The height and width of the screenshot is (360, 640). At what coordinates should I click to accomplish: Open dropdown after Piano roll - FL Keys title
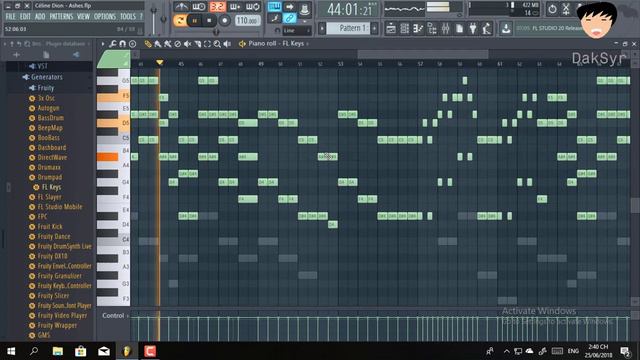click(x=307, y=44)
